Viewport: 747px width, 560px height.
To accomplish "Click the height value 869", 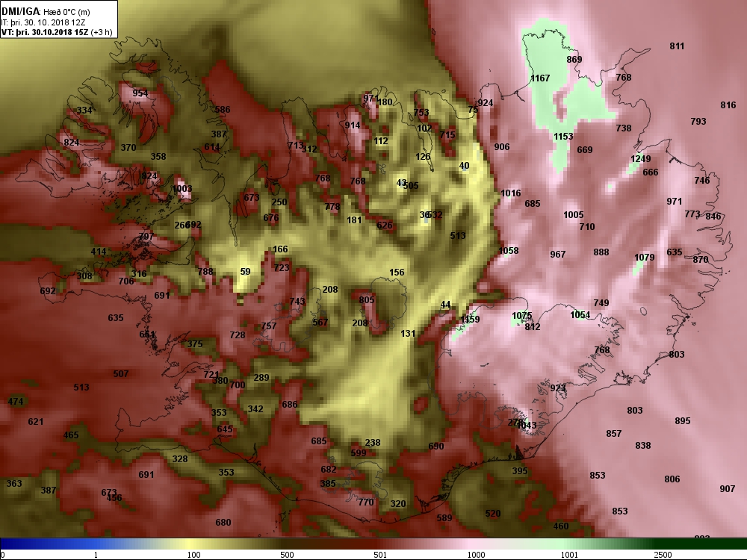I will [574, 60].
